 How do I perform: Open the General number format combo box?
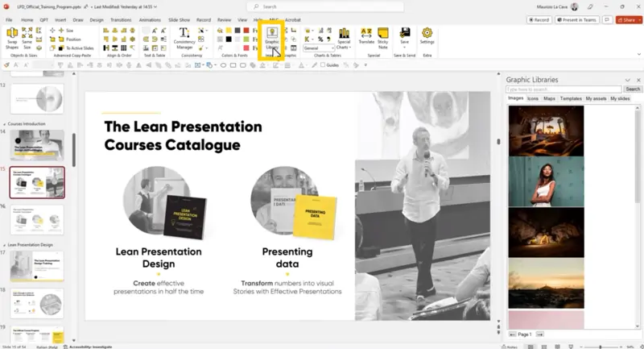[x=319, y=48]
